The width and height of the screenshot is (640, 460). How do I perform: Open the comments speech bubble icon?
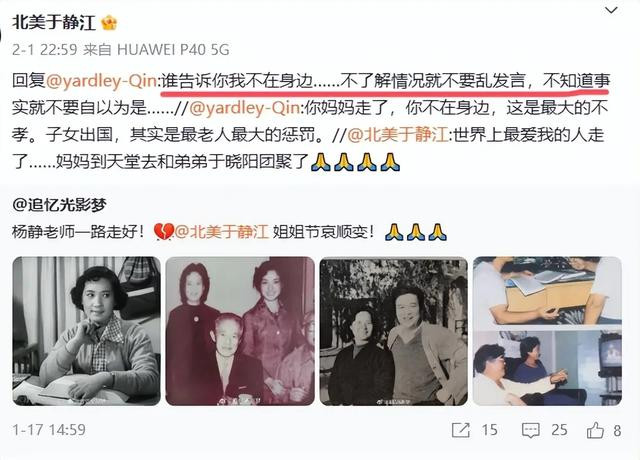(531, 430)
